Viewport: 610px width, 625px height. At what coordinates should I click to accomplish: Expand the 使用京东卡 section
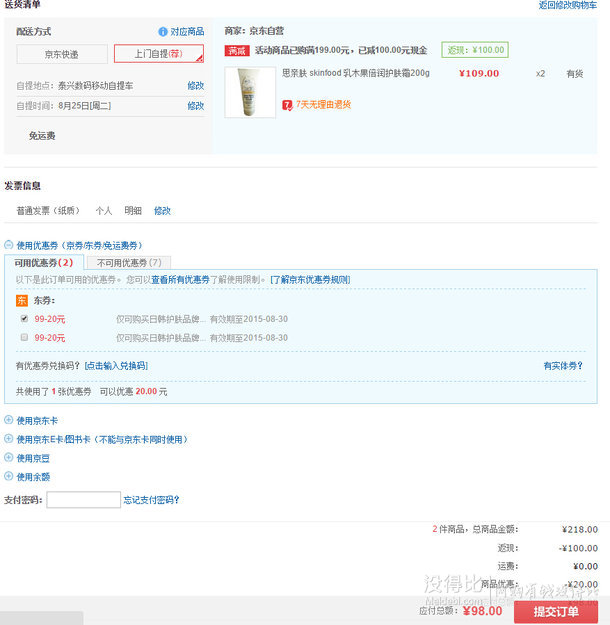click(x=8, y=420)
